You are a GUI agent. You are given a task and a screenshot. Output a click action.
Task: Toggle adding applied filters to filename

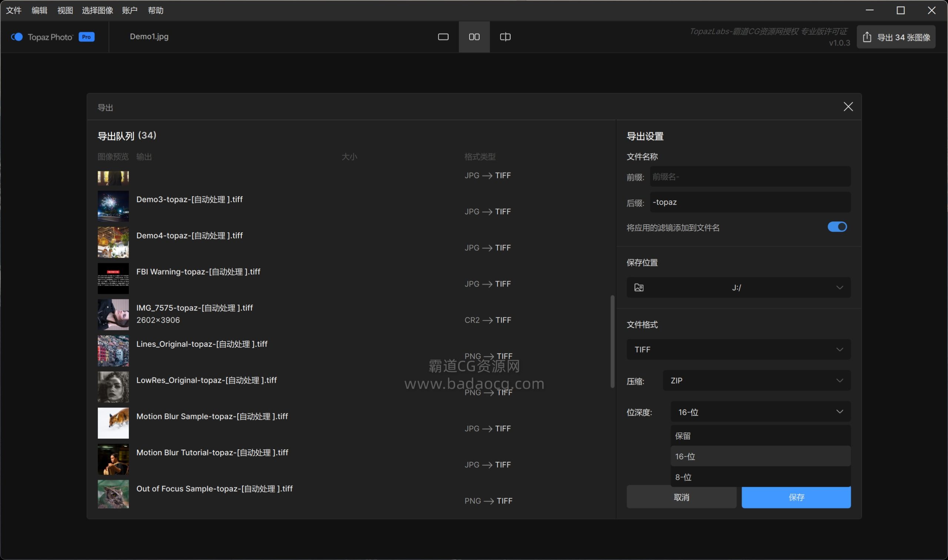pos(837,227)
